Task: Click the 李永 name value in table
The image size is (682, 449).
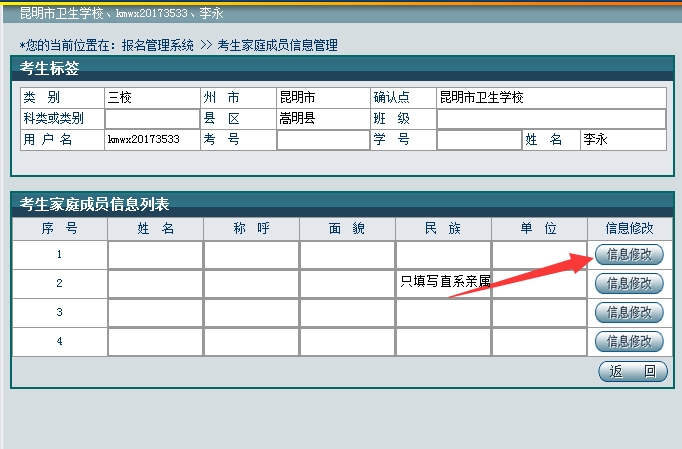Action: click(x=595, y=139)
